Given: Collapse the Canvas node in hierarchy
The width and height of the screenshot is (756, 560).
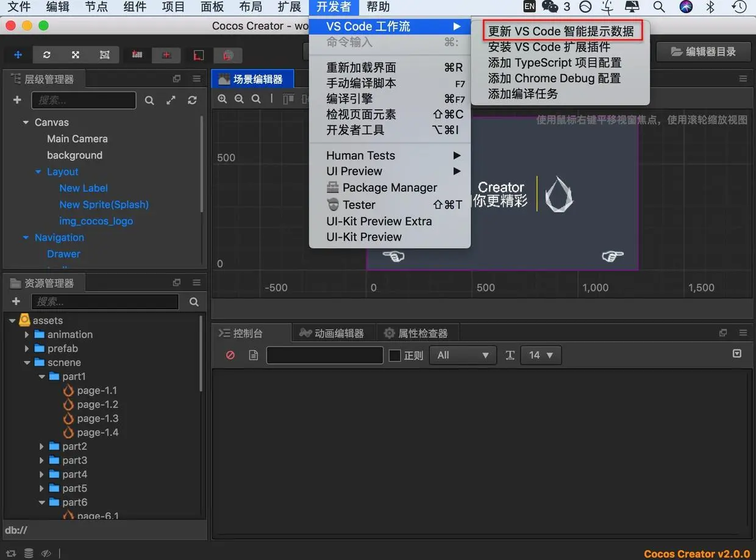Looking at the screenshot, I should 25,122.
